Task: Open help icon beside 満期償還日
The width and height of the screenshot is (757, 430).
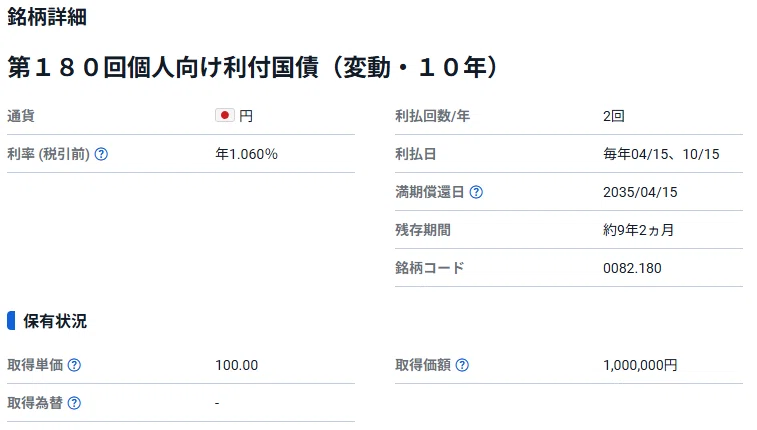Action: pyautogui.click(x=476, y=192)
